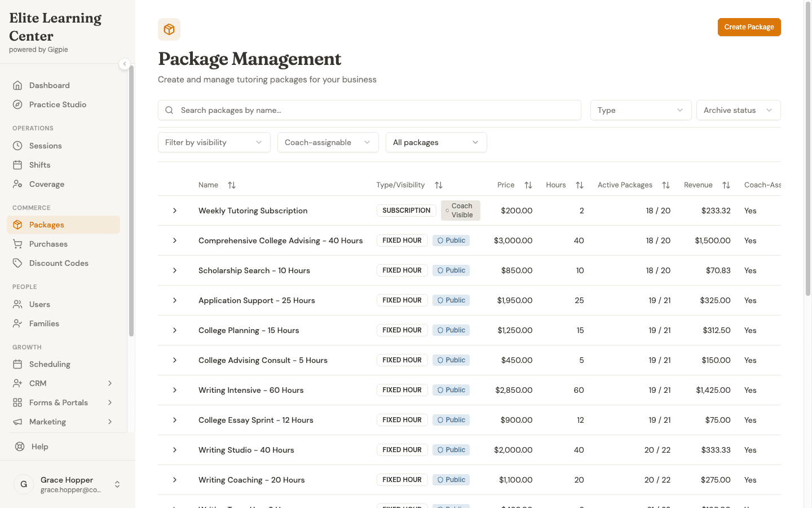Viewport: 812px width, 508px height.
Task: Click the Users people icon
Action: (17, 304)
